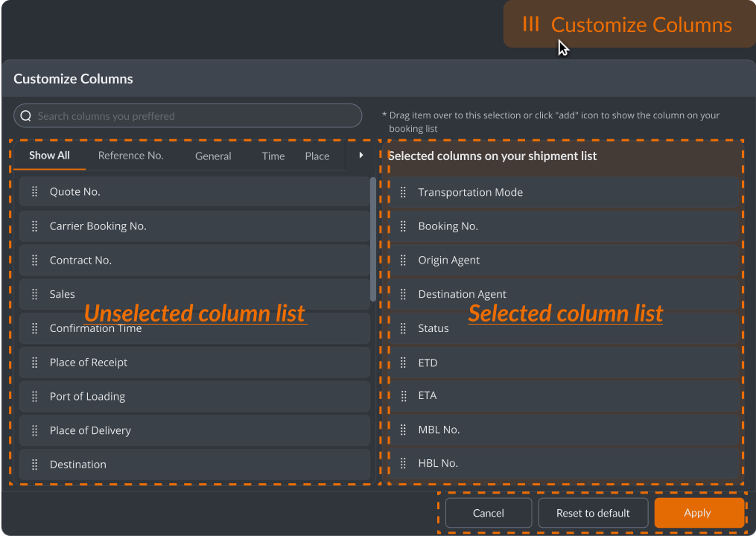Viewport: 756px width, 536px height.
Task: Click Reset to default button
Action: click(593, 513)
